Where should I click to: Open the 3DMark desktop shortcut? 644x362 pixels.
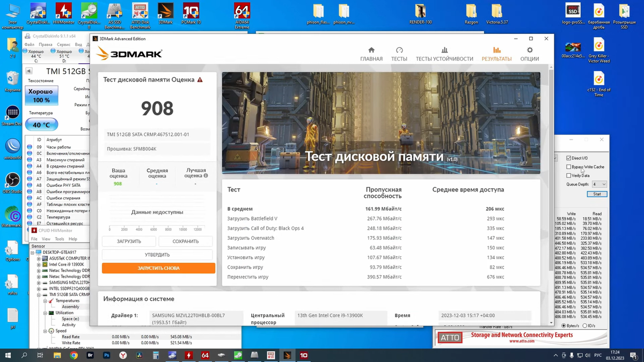tap(165, 15)
